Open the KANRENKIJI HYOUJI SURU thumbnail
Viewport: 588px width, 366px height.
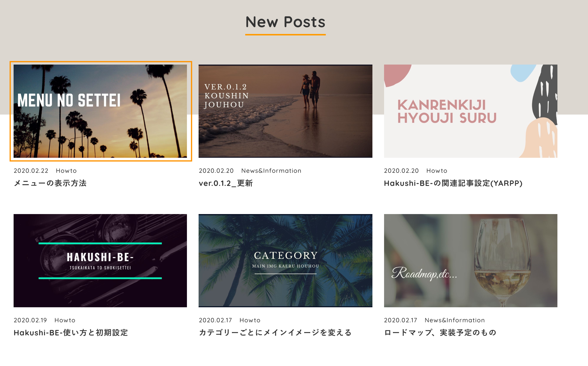[470, 111]
